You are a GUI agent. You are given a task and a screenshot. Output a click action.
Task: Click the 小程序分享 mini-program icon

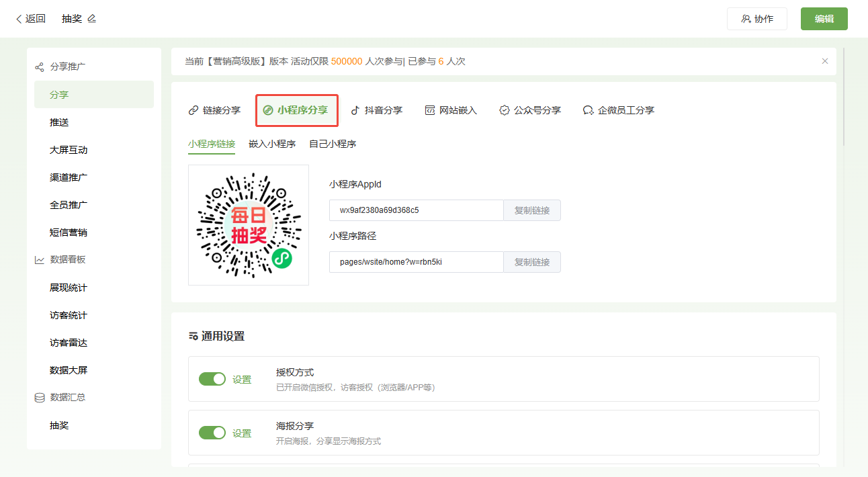click(x=268, y=110)
